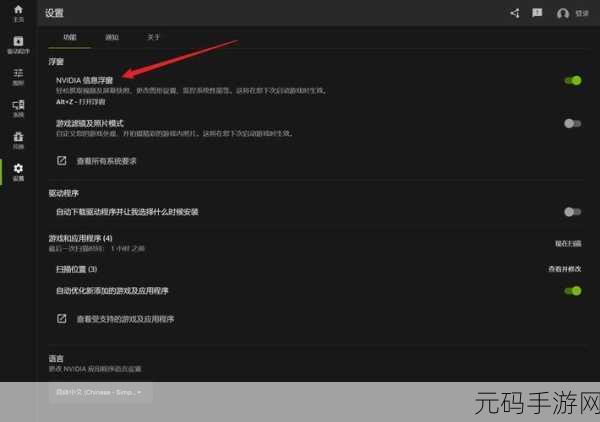Click the 浮窗 section heading
Viewport: 600px width, 422px height.
click(56, 62)
